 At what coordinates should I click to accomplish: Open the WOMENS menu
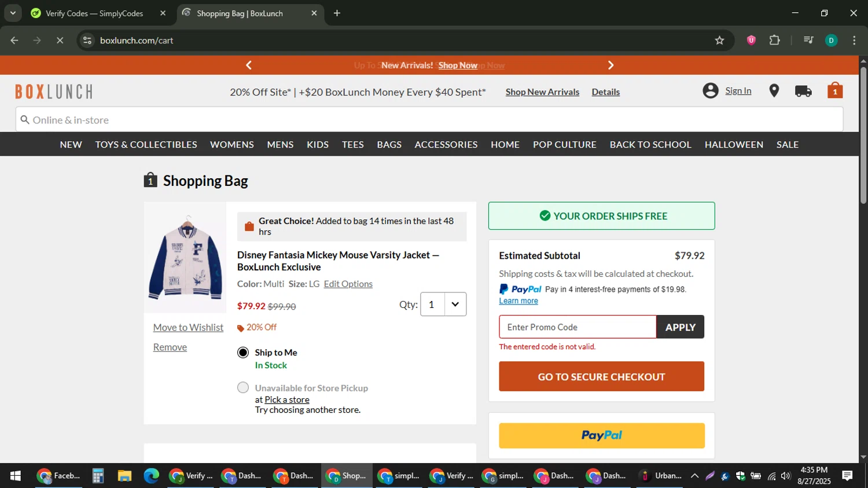coord(232,145)
